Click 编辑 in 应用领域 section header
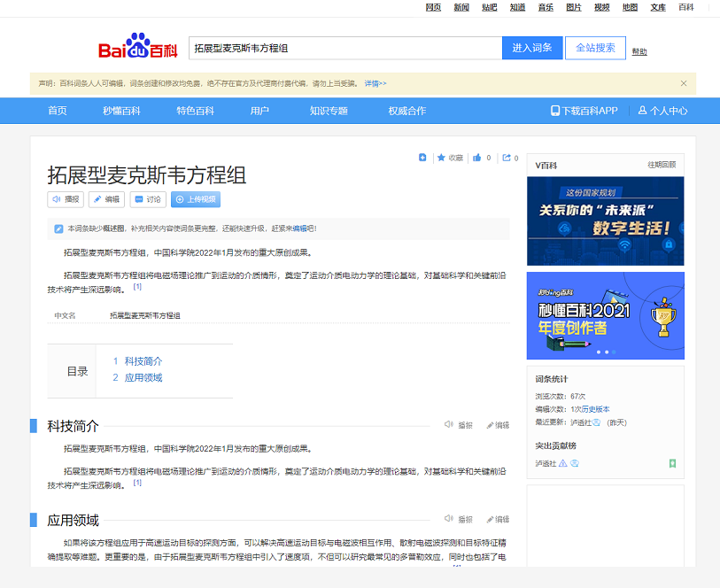This screenshot has width=720, height=588. (498, 519)
